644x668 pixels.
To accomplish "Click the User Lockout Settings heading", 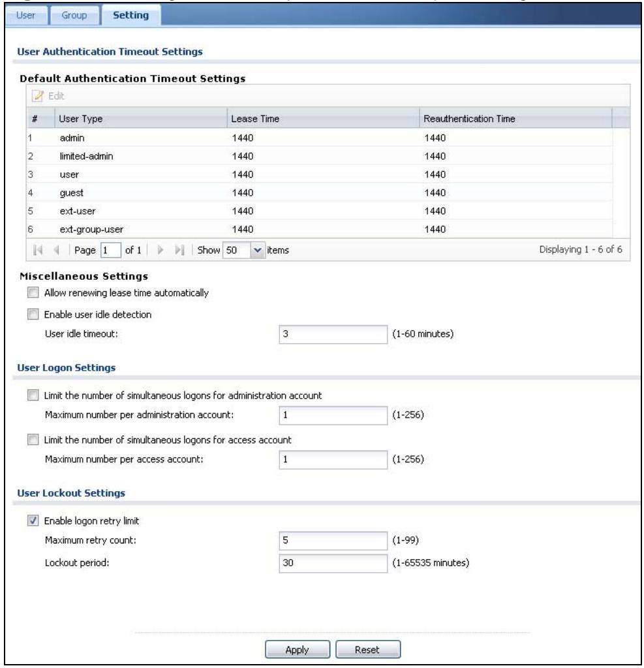I will click(x=71, y=493).
